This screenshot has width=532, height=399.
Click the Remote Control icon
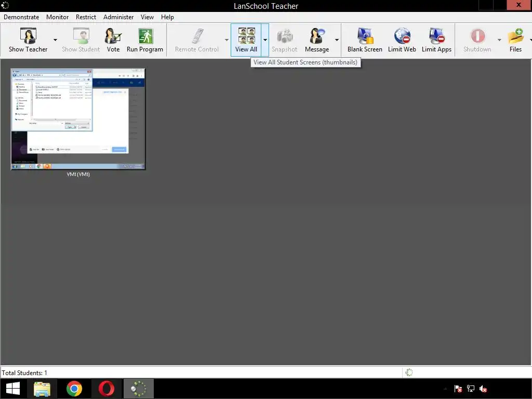pos(197,40)
